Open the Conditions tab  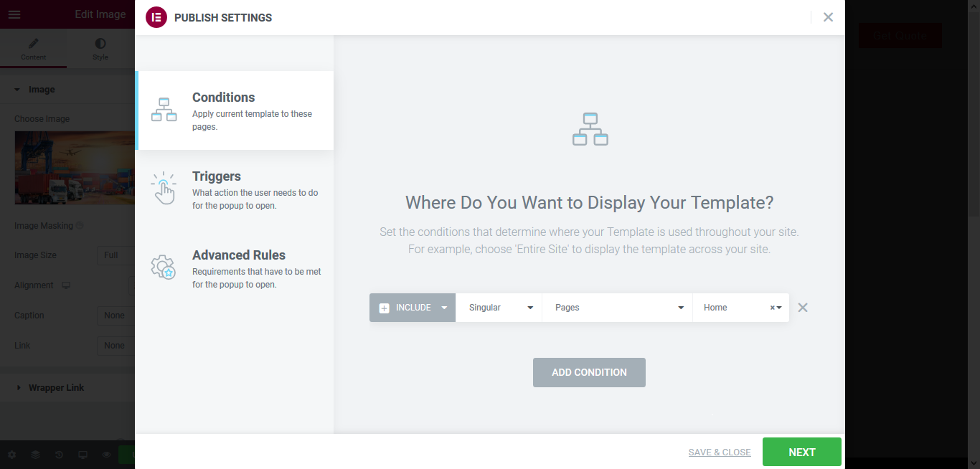(235, 110)
